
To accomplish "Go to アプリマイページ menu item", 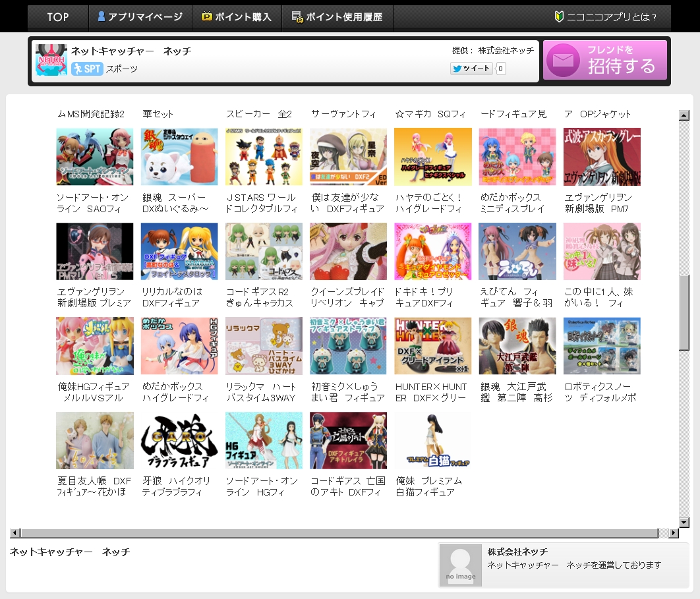I will (x=140, y=17).
